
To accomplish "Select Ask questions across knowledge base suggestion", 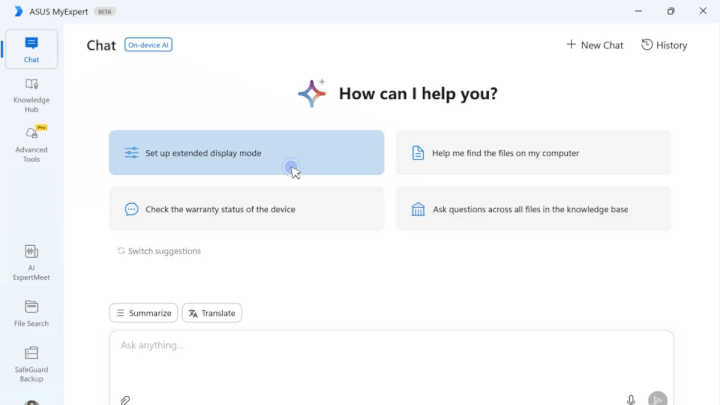I will click(x=533, y=209).
